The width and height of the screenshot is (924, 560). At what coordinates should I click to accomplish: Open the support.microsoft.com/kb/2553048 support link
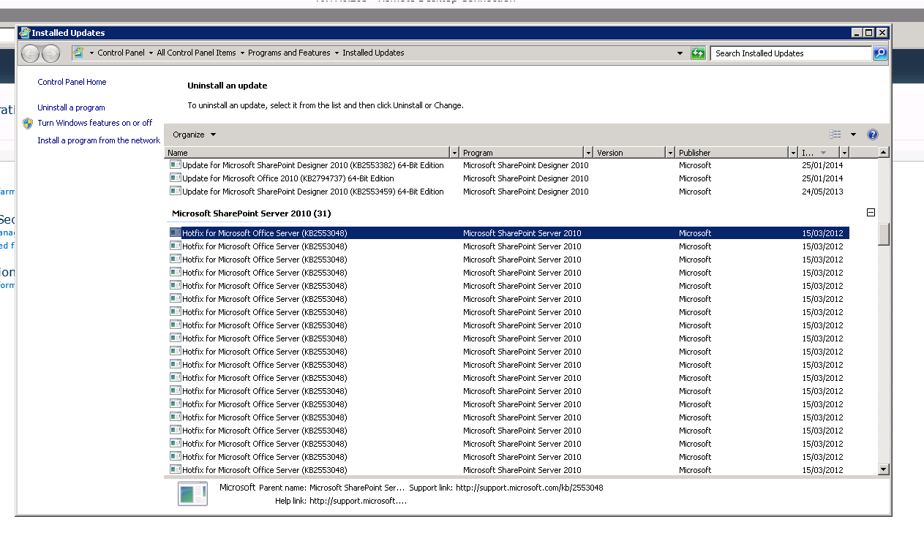(x=530, y=488)
